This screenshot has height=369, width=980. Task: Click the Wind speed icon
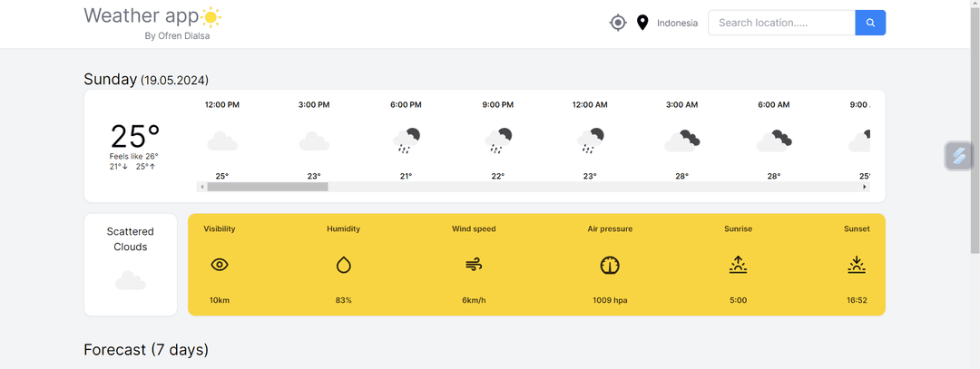click(474, 266)
